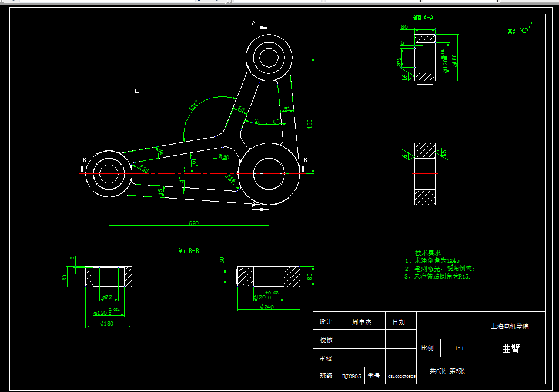Select the 10° angle dimension text
The width and height of the screenshot is (559, 392).
[194, 163]
